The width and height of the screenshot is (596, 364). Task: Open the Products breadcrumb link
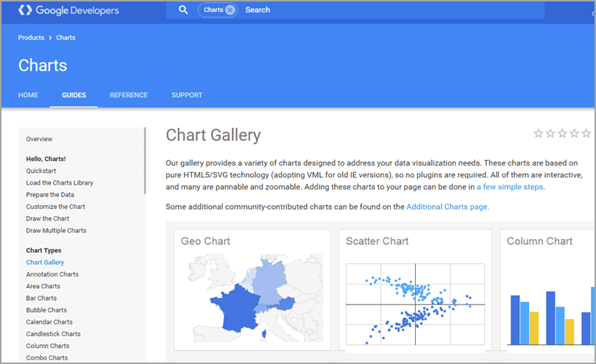pyautogui.click(x=31, y=38)
